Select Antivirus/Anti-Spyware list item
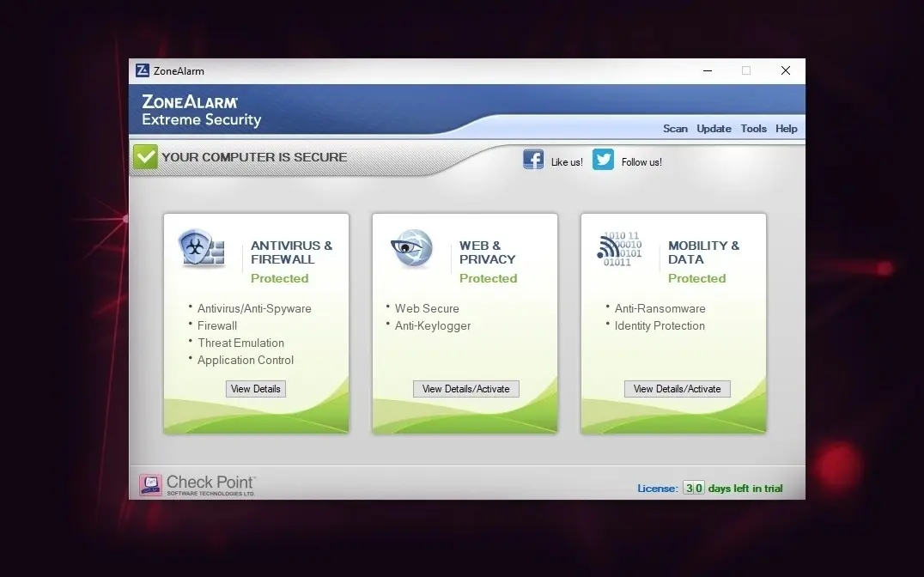 (x=254, y=308)
